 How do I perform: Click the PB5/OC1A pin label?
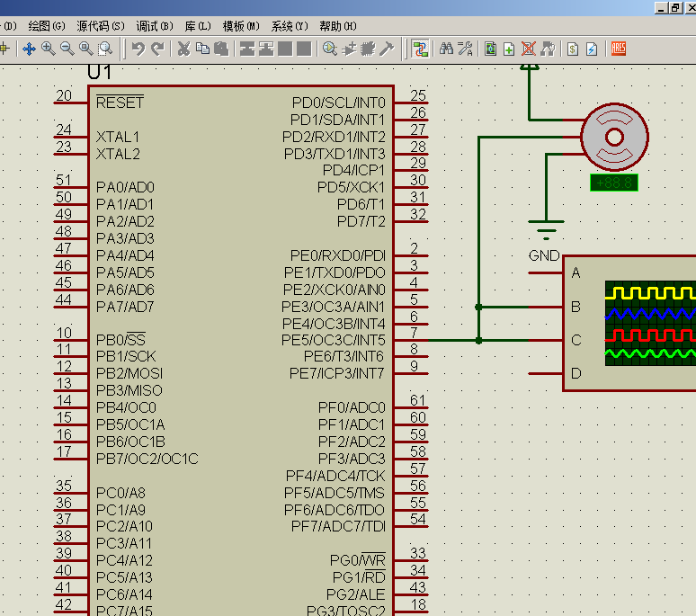point(130,425)
